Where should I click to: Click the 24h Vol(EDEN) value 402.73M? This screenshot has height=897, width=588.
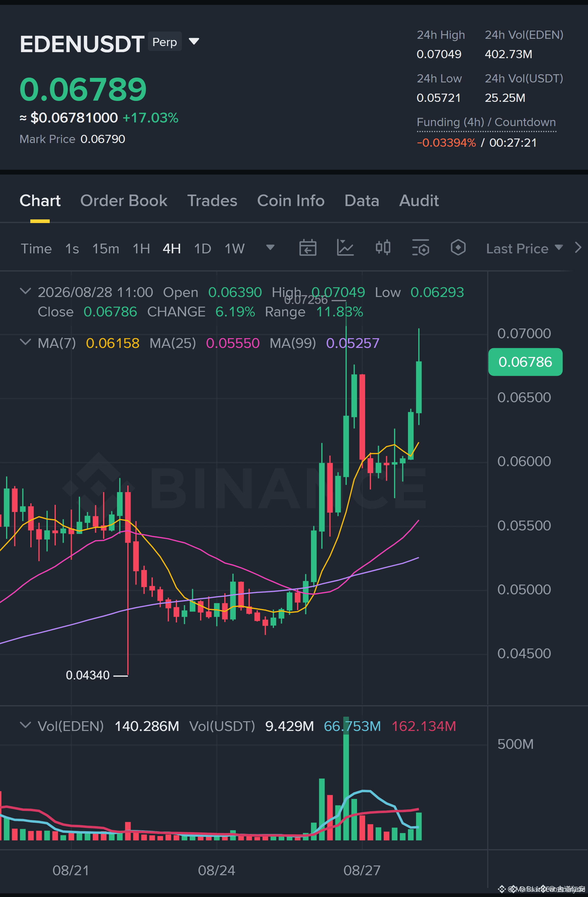pyautogui.click(x=509, y=54)
